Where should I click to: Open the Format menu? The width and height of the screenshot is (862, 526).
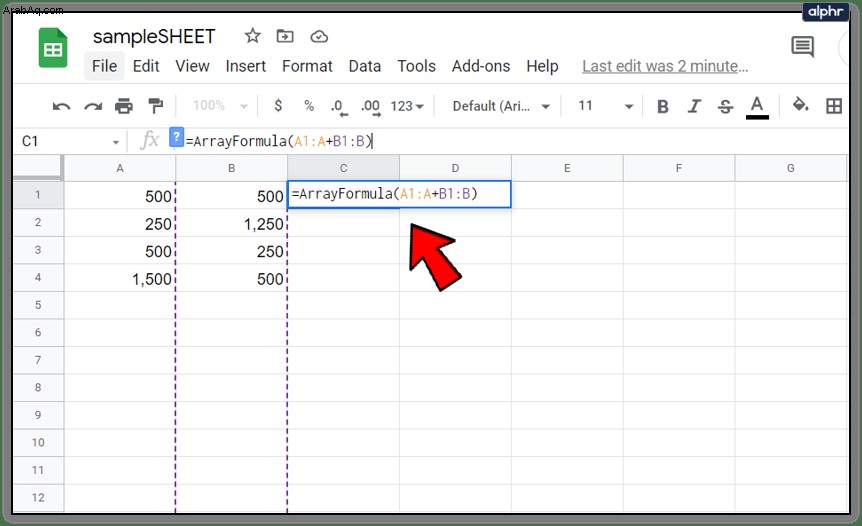coord(307,67)
